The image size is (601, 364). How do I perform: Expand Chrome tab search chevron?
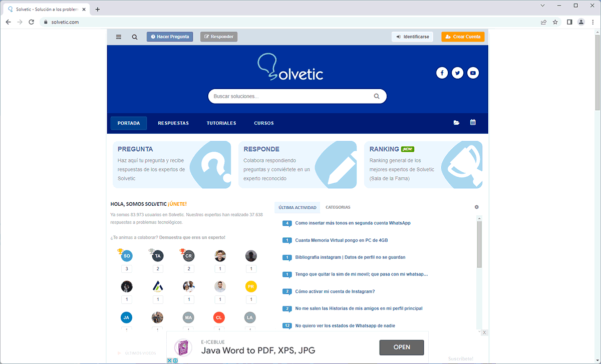[543, 6]
